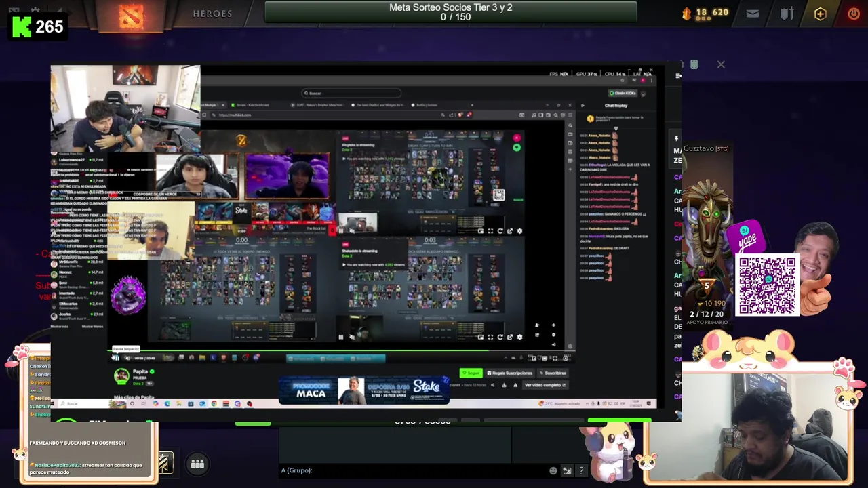Open the armory icon in top bar
868x488 pixels.
point(787,14)
